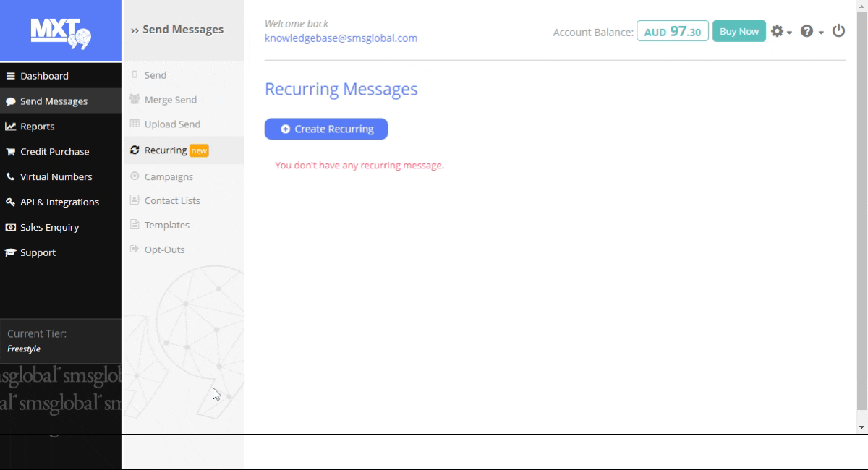868x470 pixels.
Task: Open the settings gear dropdown
Action: click(780, 31)
